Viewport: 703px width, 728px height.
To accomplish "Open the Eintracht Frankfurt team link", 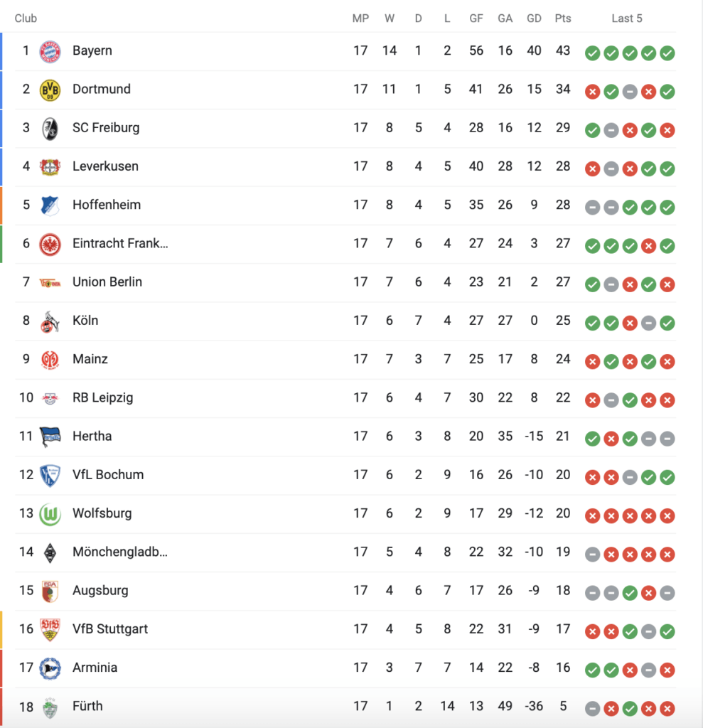I will 120,243.
